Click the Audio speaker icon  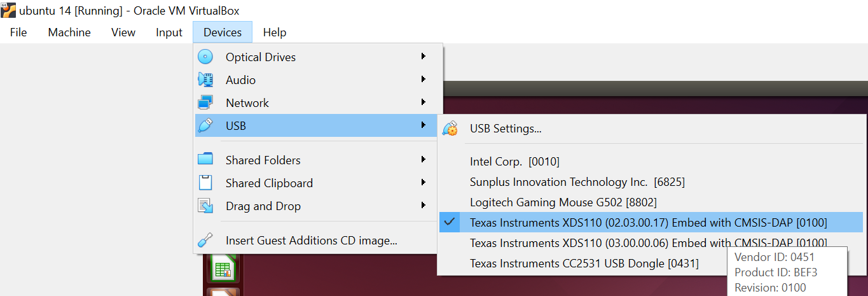point(205,80)
